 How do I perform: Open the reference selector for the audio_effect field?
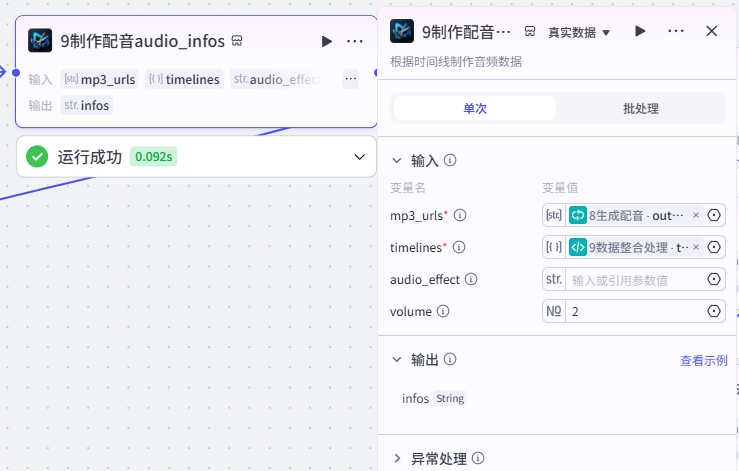[714, 280]
